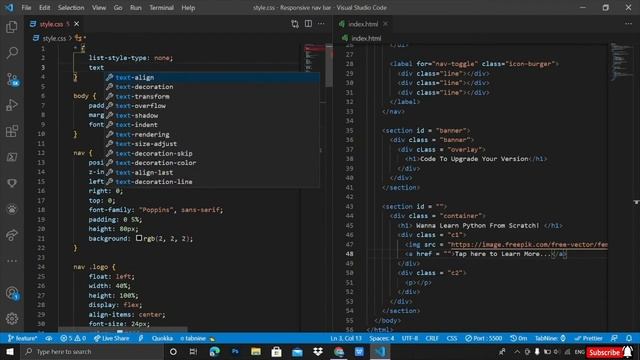Open the Run and Debug view
640x360 pixels.
pos(12,105)
